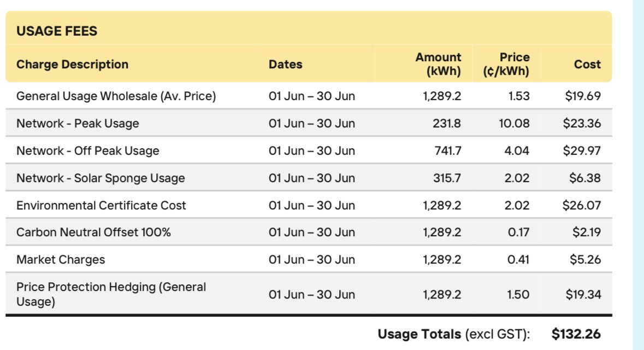
Task: Click 1,289.2 amount in Environmental Certificate row
Action: coord(442,205)
